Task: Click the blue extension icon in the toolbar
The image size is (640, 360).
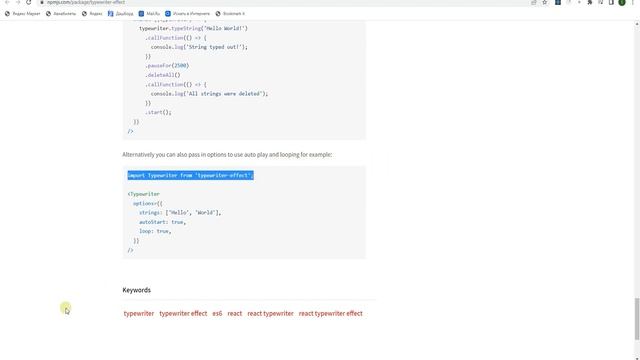Action: [x=558, y=2]
